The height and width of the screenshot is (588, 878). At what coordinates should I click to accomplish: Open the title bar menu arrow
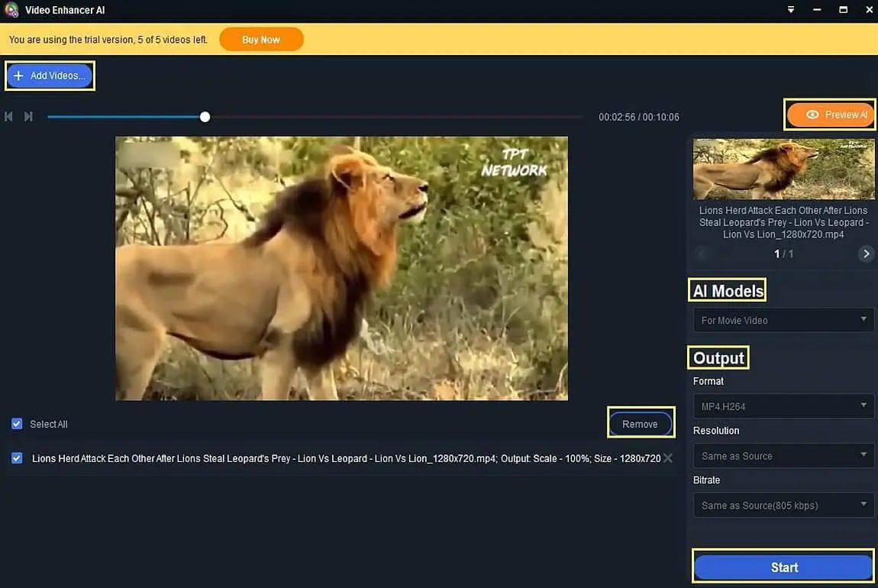pos(790,10)
